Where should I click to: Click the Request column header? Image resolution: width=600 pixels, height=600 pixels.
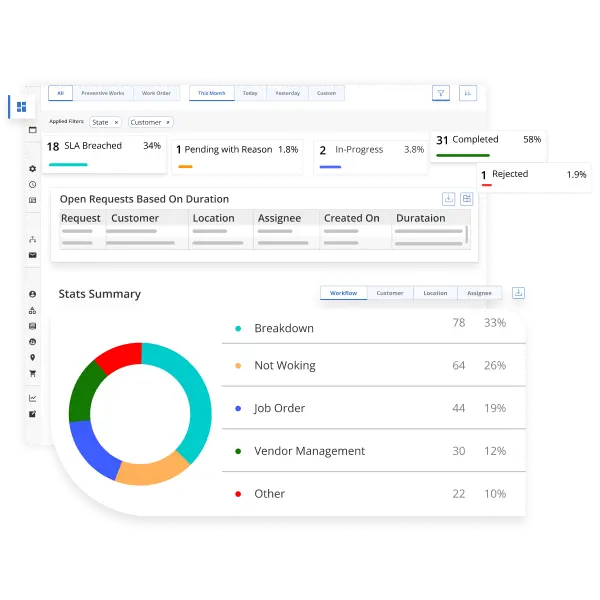point(81,218)
